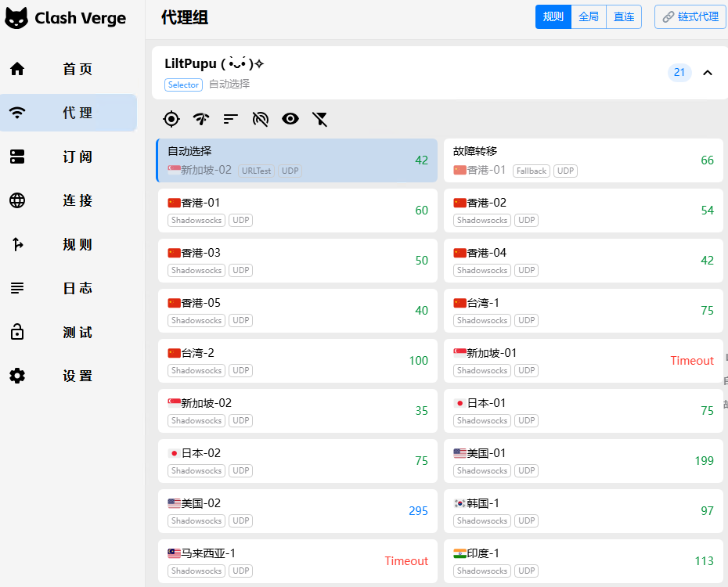Click the chain proxy (链式代理) button
This screenshot has width=728, height=587.
690,16
